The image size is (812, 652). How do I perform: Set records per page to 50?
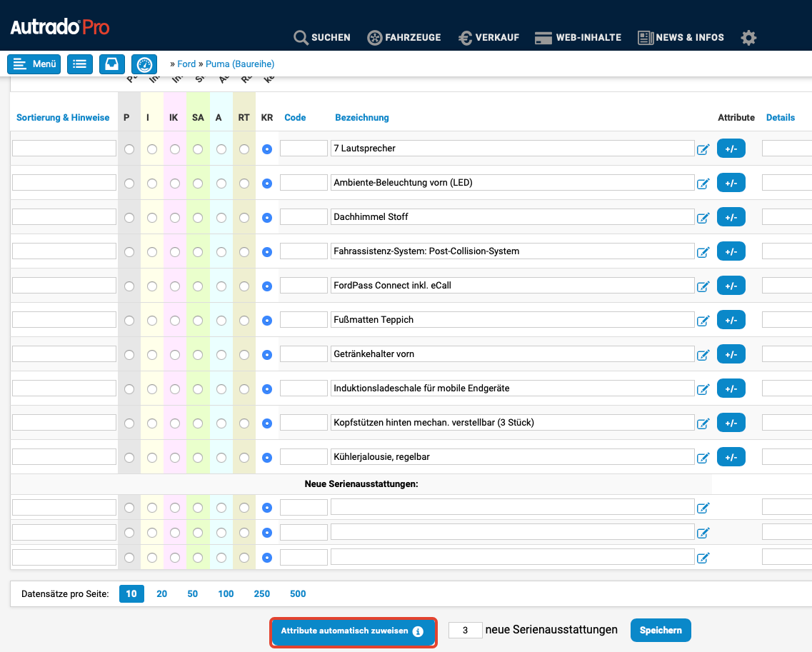(193, 594)
